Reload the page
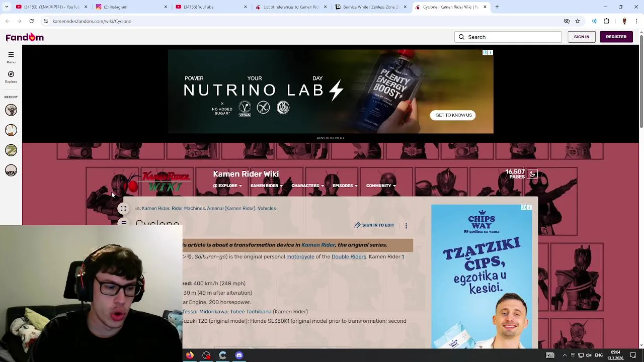The height and width of the screenshot is (362, 644). pos(31,21)
